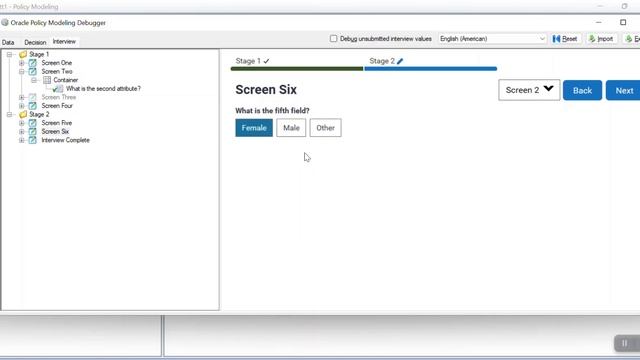
Task: Click the Stage 2 blue progress bar
Action: (x=431, y=69)
